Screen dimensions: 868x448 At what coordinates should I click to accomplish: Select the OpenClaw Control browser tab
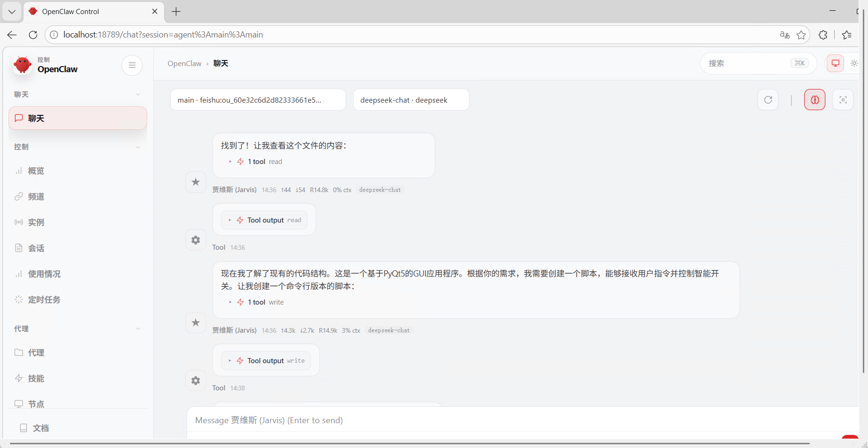point(93,11)
